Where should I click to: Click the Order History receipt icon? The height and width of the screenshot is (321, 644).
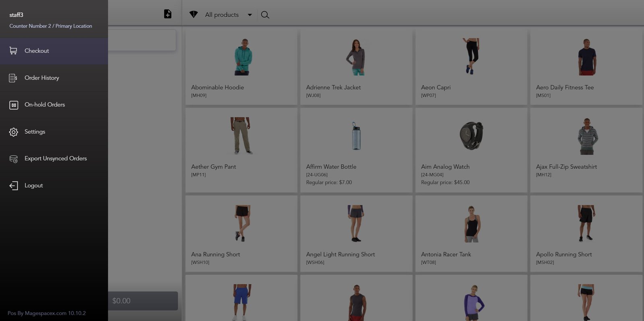tap(13, 78)
